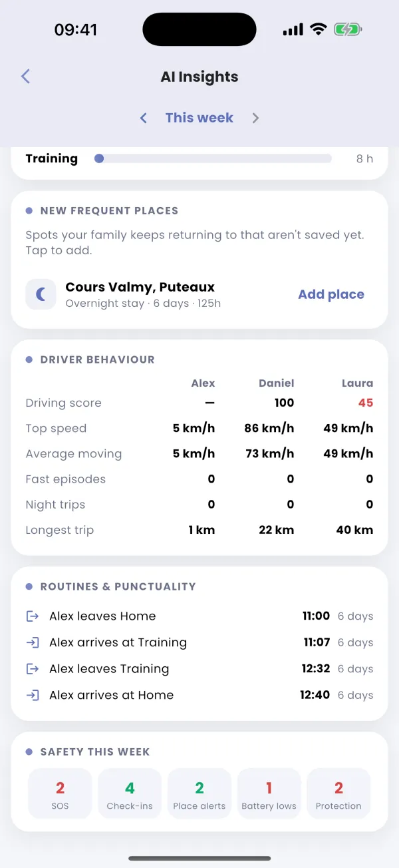Tap the leaves Training exit icon
Viewport: 399px width, 868px height.
tap(32, 669)
